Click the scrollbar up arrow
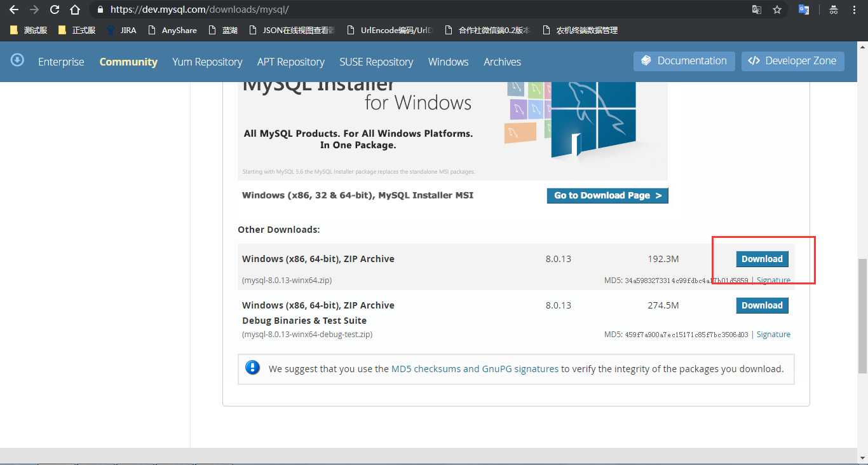Viewport: 868px width, 465px height. pos(862,47)
